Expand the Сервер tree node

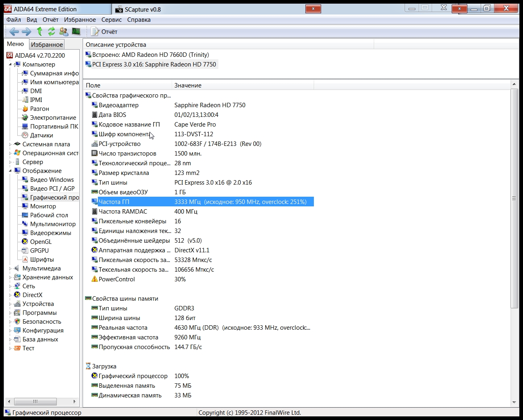tap(10, 162)
